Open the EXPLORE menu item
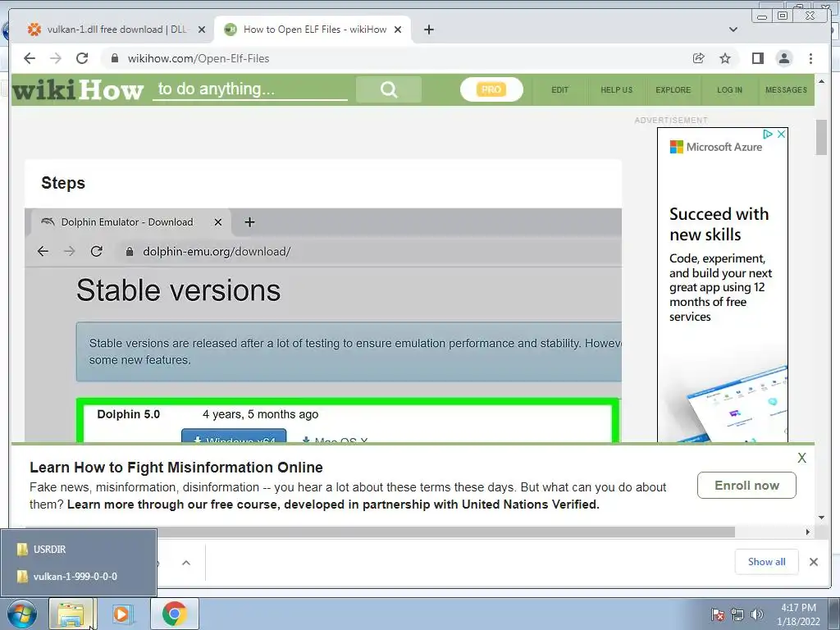Screen dimensions: 840x630 (673, 90)
